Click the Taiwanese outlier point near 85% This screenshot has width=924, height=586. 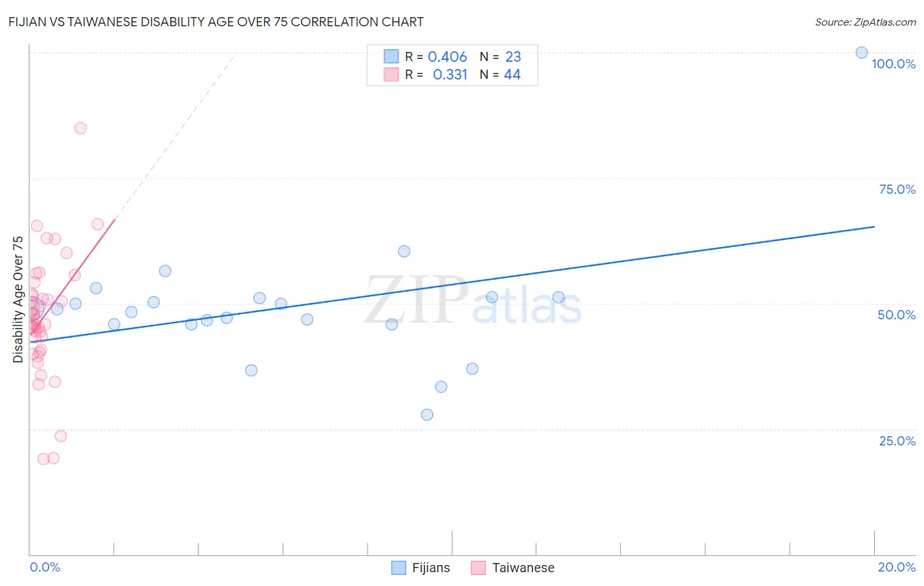point(80,128)
